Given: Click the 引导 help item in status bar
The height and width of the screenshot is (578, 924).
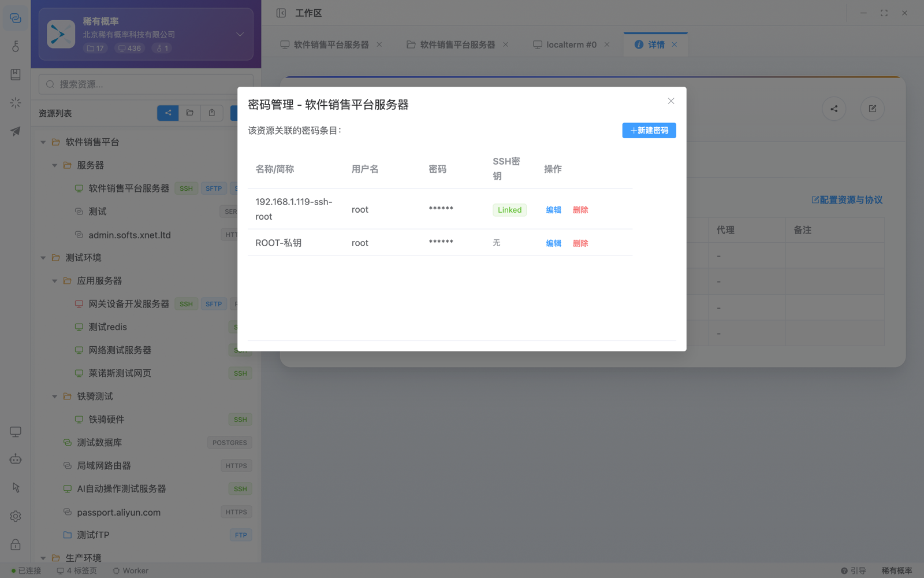Looking at the screenshot, I should [853, 570].
